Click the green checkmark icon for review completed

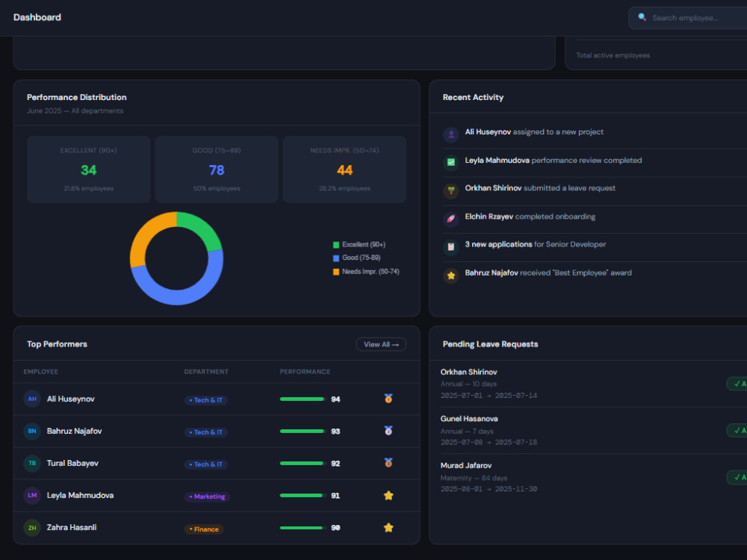pos(450,162)
